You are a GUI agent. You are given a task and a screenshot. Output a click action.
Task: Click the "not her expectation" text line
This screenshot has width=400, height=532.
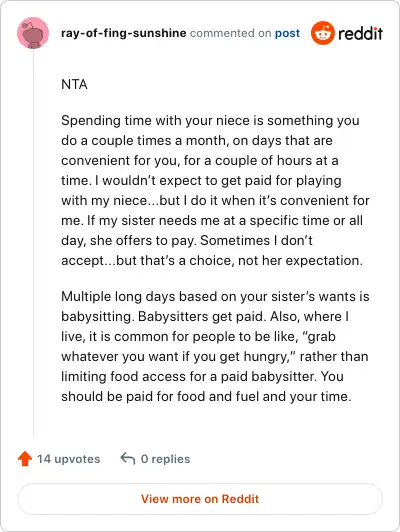tap(212, 261)
